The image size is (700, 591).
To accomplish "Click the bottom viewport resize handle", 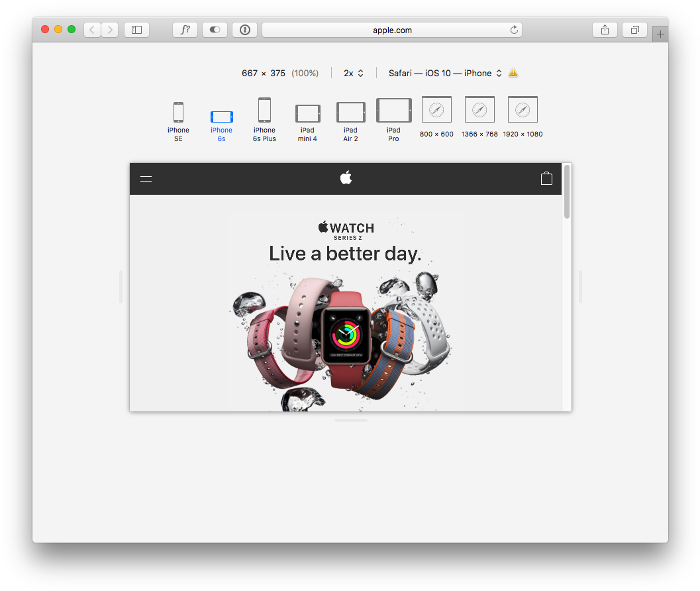I will (351, 420).
